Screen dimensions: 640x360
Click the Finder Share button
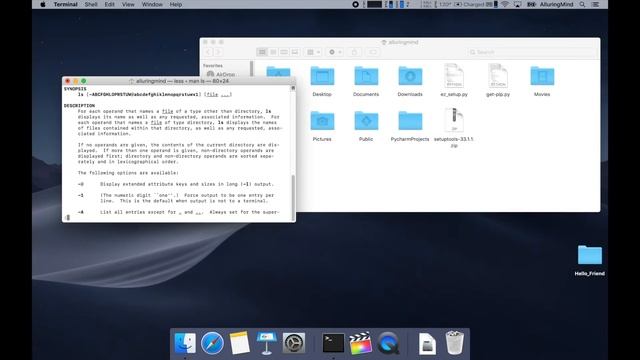tap(354, 52)
